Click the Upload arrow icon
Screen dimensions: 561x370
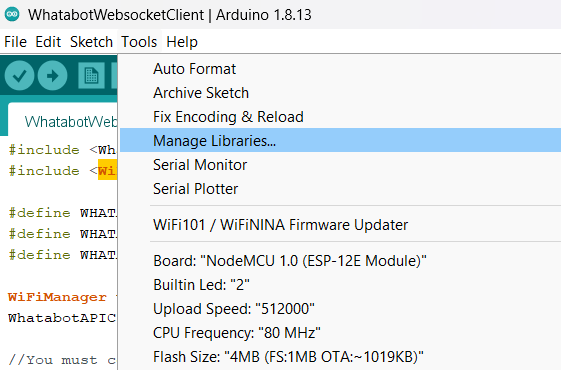point(53,76)
